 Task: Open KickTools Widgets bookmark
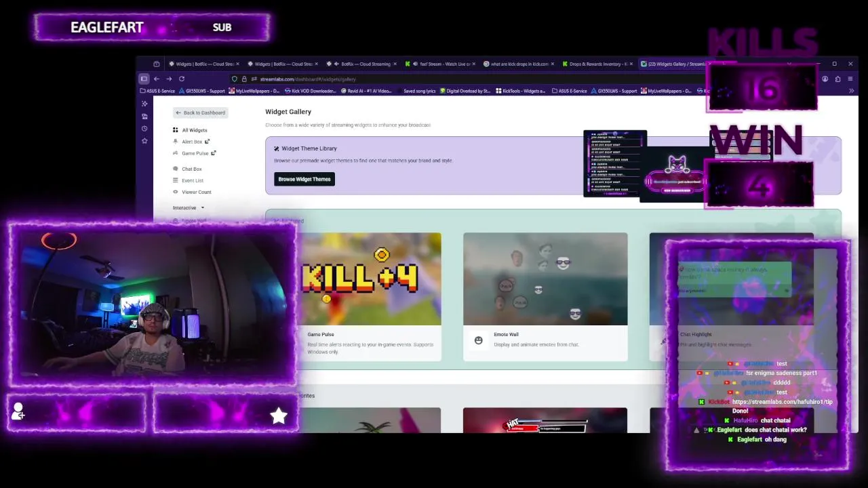(x=520, y=91)
